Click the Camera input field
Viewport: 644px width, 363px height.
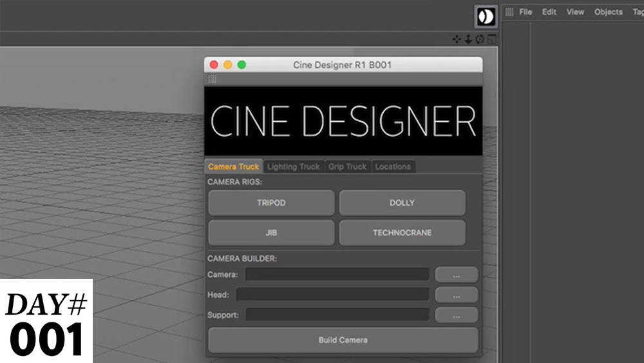tap(337, 275)
